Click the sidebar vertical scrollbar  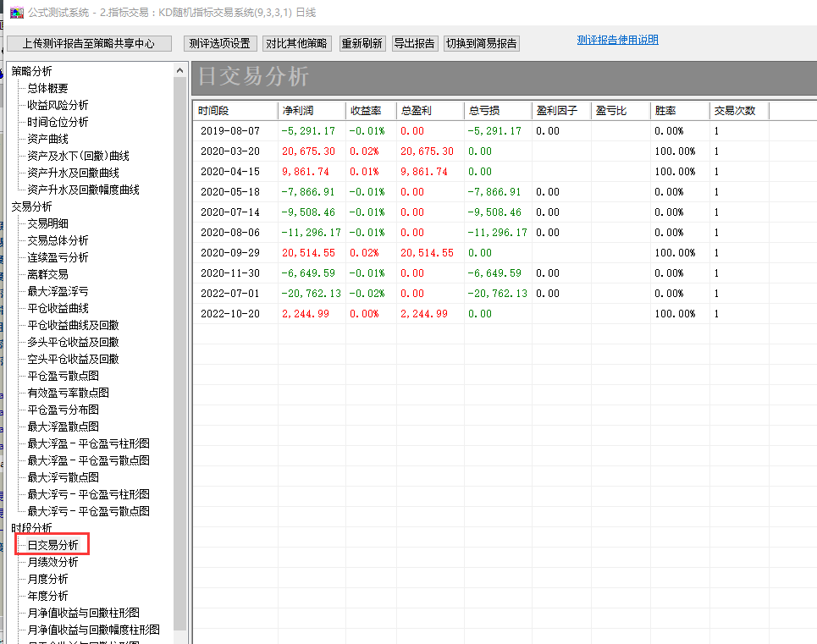click(x=179, y=339)
